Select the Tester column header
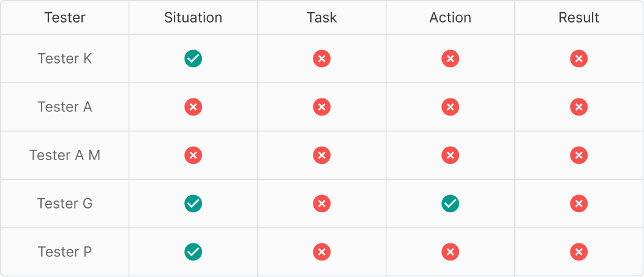This screenshot has width=644, height=277. [x=65, y=18]
